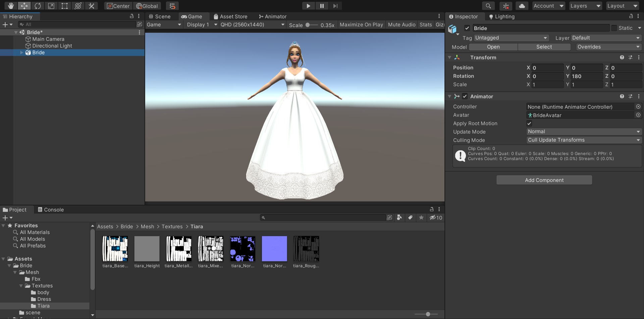Pick Avatar with the object selector circle
This screenshot has height=319, width=644.
(x=638, y=115)
